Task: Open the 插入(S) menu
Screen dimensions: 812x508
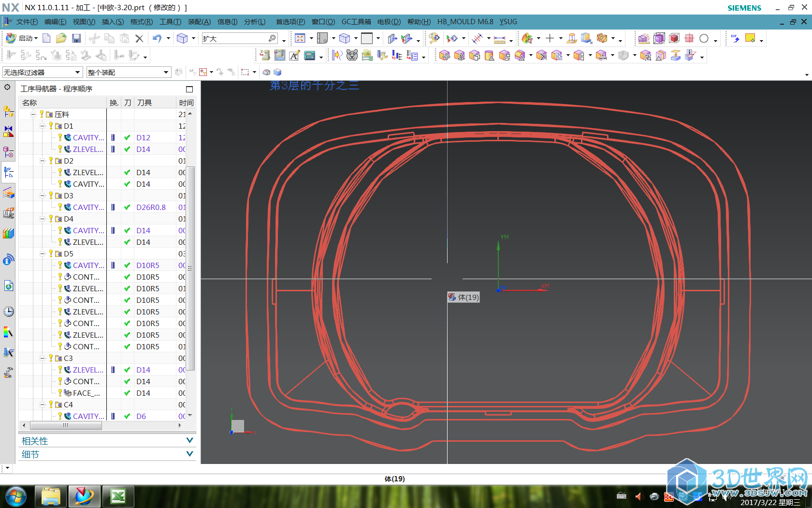Action: point(113,22)
